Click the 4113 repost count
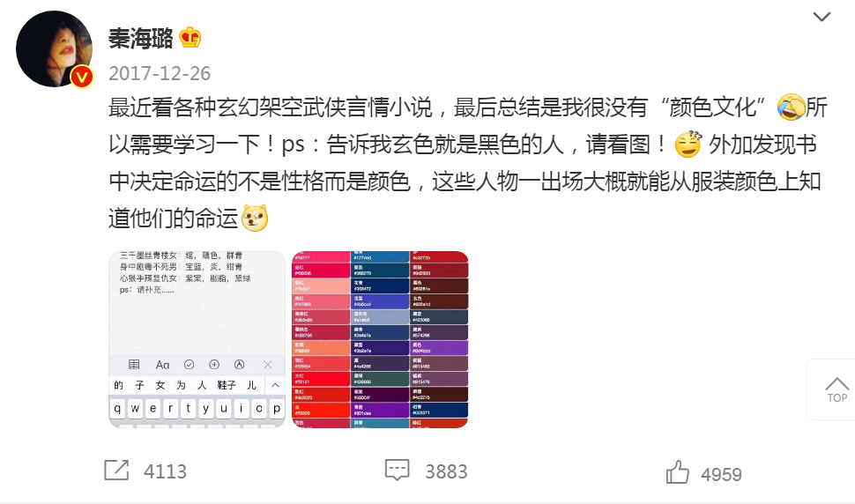This screenshot has height=504, width=855. [165, 471]
